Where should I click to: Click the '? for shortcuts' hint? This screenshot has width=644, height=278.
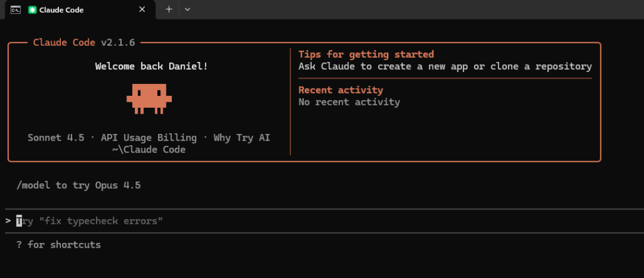pos(58,245)
